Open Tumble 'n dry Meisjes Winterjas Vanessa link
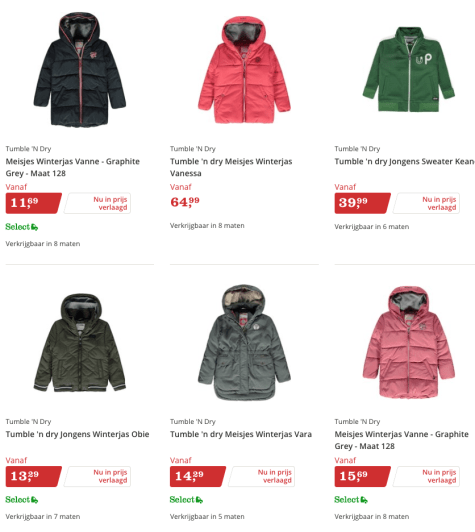 click(x=231, y=167)
